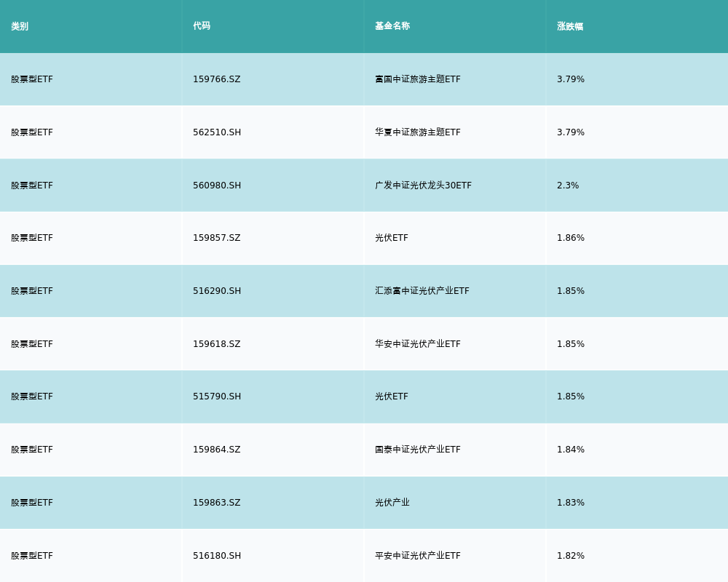
Task: Click 股票型ETF label in last row
Action: (31, 555)
